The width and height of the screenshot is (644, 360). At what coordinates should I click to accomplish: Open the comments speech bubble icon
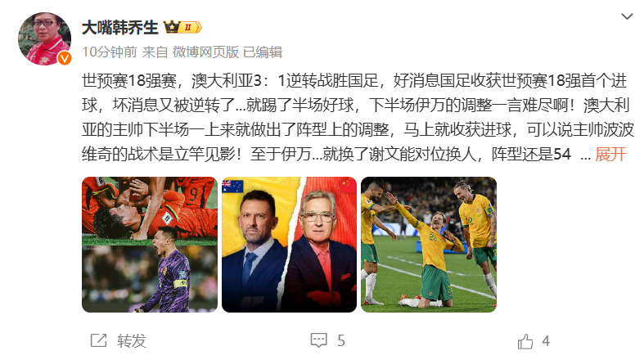[318, 340]
